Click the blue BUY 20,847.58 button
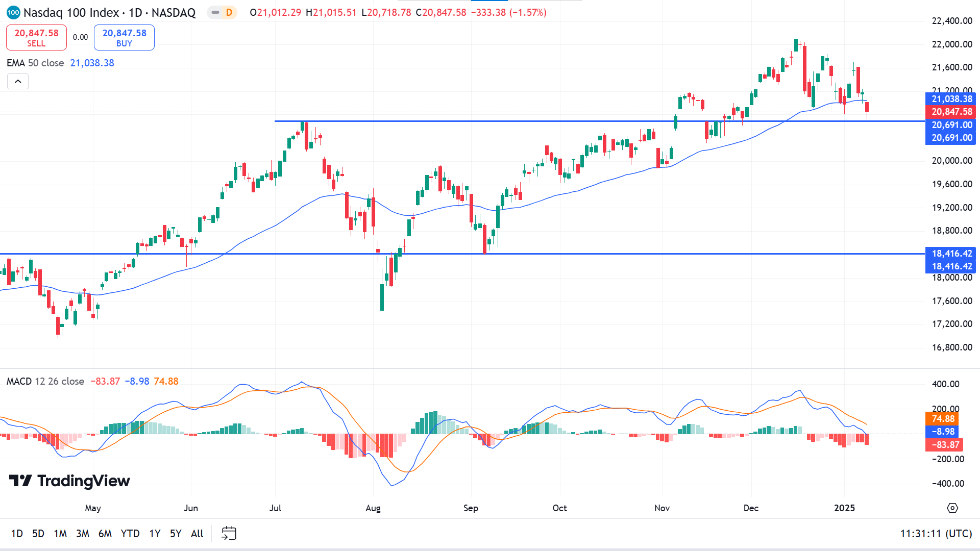Viewport: 980px width, 551px height. (124, 38)
